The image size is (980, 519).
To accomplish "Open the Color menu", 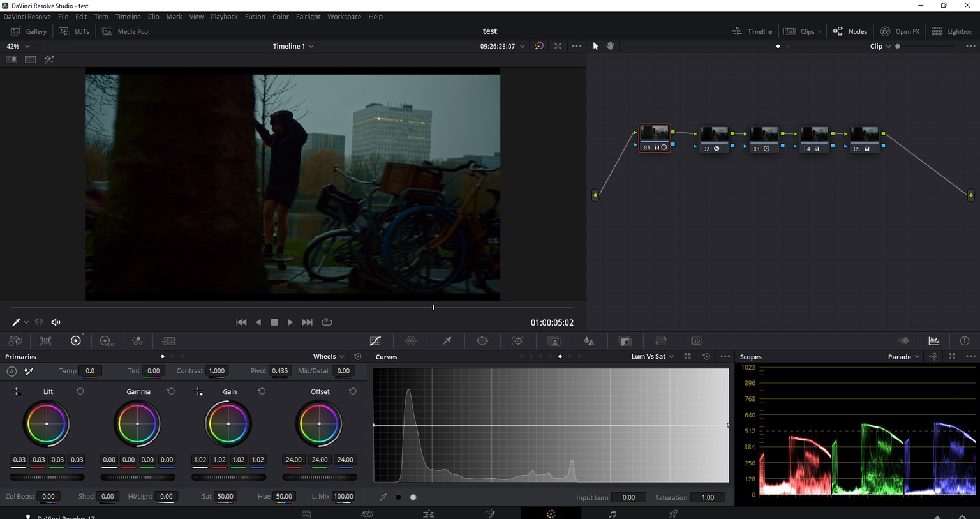I will [x=281, y=17].
